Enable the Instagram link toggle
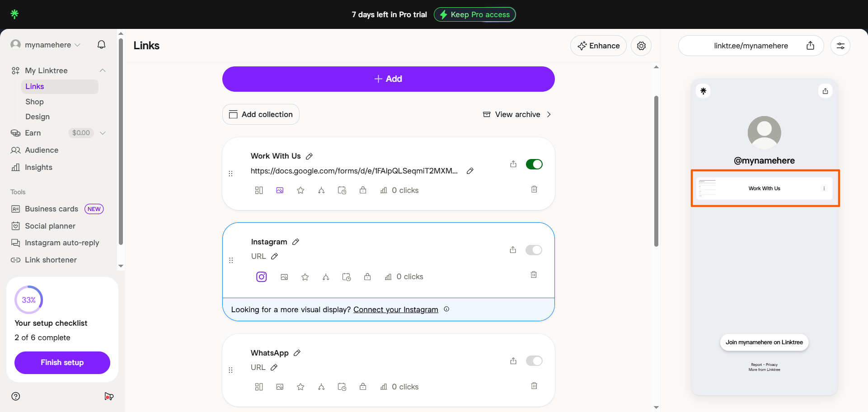This screenshot has width=868, height=412. tap(534, 250)
